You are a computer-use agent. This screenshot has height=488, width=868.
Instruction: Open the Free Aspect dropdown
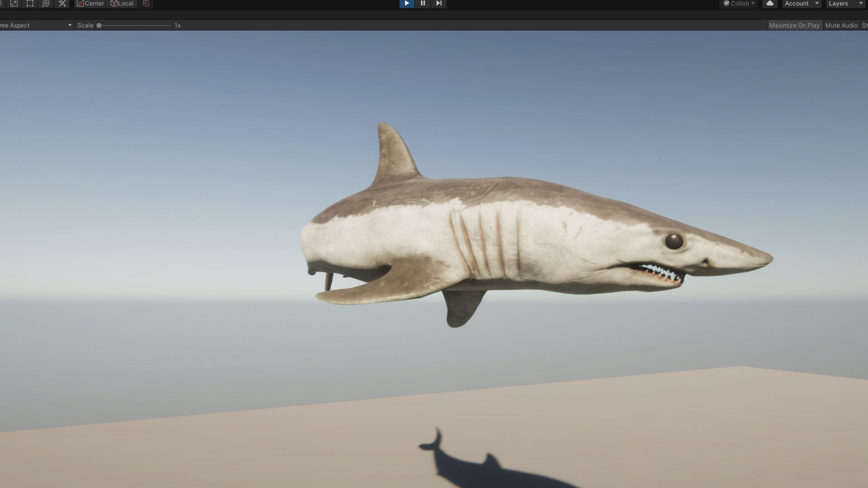(x=36, y=25)
